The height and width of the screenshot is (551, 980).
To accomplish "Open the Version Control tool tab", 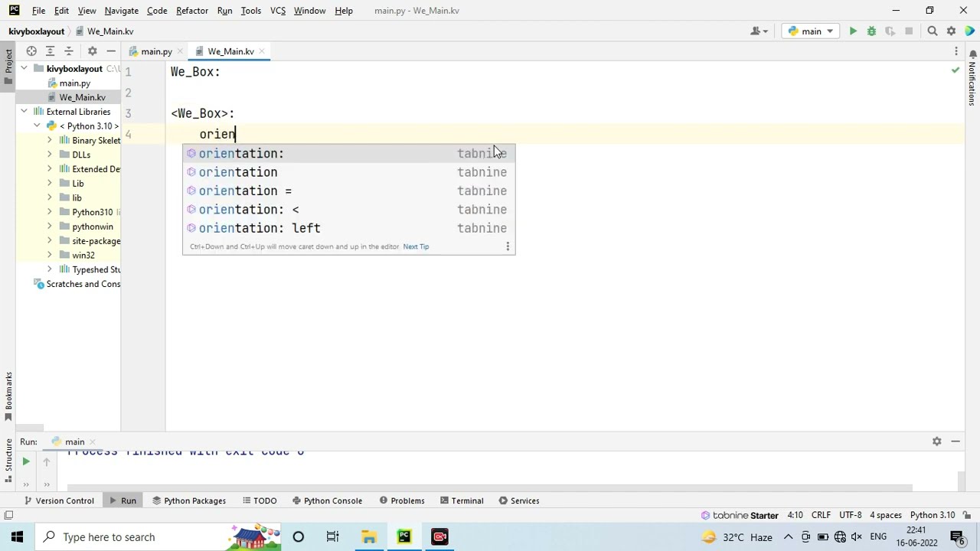I will pos(59,500).
